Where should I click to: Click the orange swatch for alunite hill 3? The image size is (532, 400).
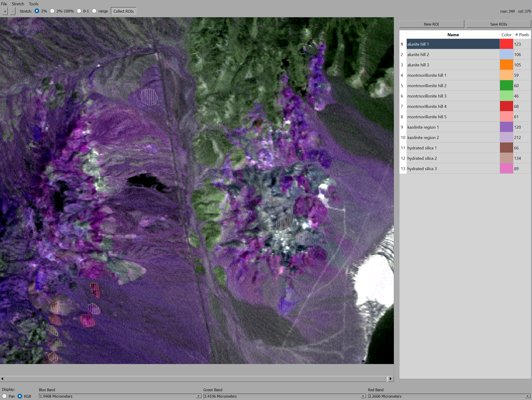[506, 65]
